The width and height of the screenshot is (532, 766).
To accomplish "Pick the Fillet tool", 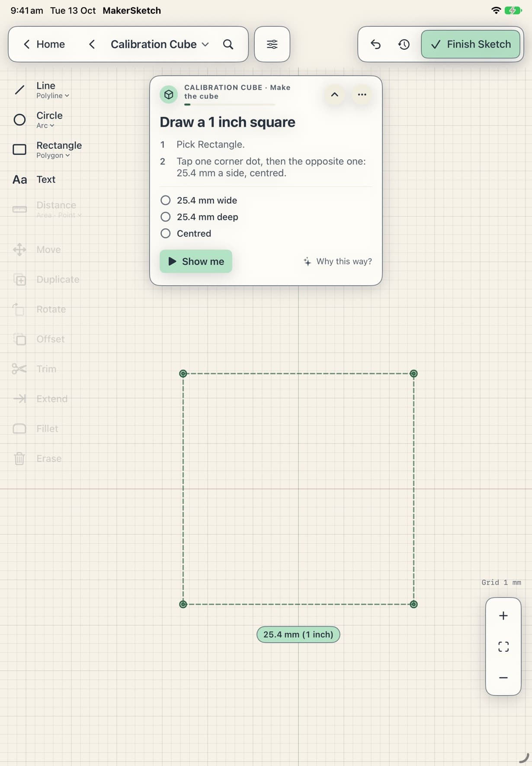I will [35, 428].
